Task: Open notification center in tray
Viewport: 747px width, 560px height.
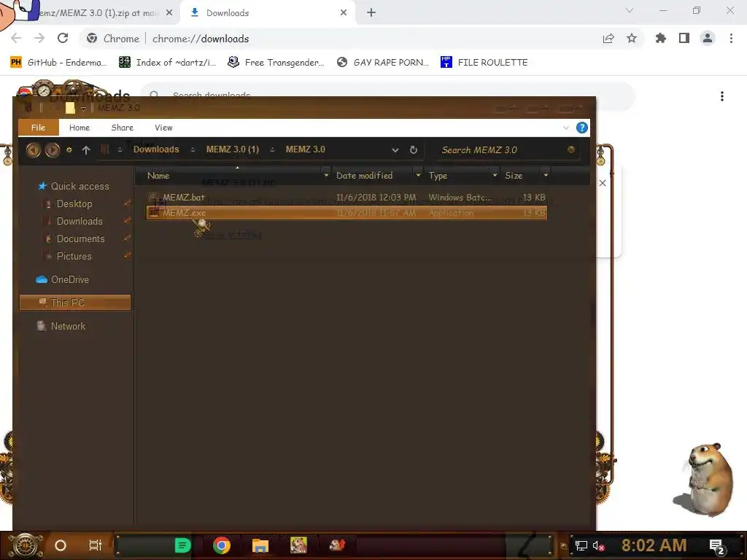Action: pyautogui.click(x=717, y=547)
